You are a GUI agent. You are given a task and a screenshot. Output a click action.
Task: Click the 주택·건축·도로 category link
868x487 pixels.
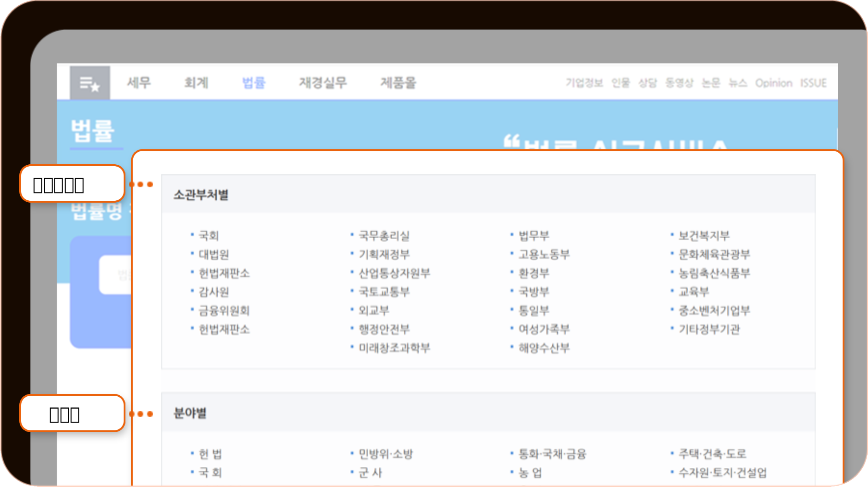(712, 454)
